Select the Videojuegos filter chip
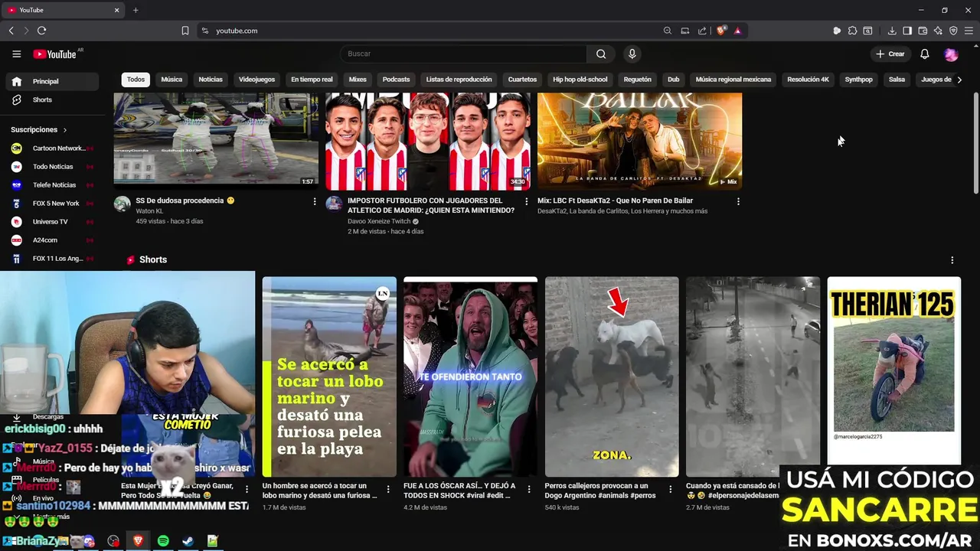Screen dimensions: 980x551 [x=256, y=80]
